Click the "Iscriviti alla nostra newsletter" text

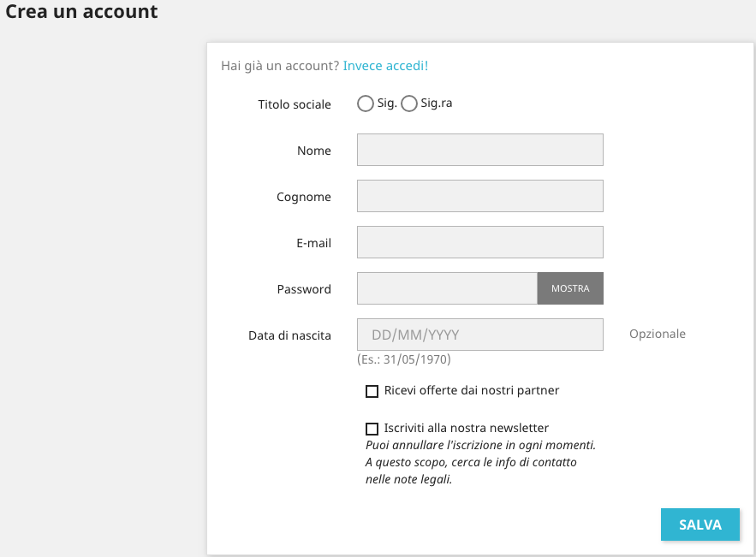467,428
